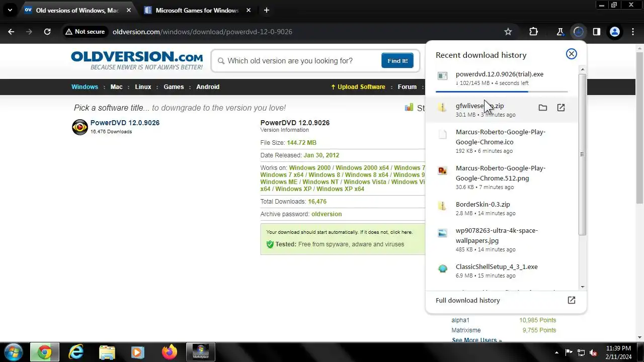Open the Linux navigation item
This screenshot has width=644, height=362.
(143, 87)
